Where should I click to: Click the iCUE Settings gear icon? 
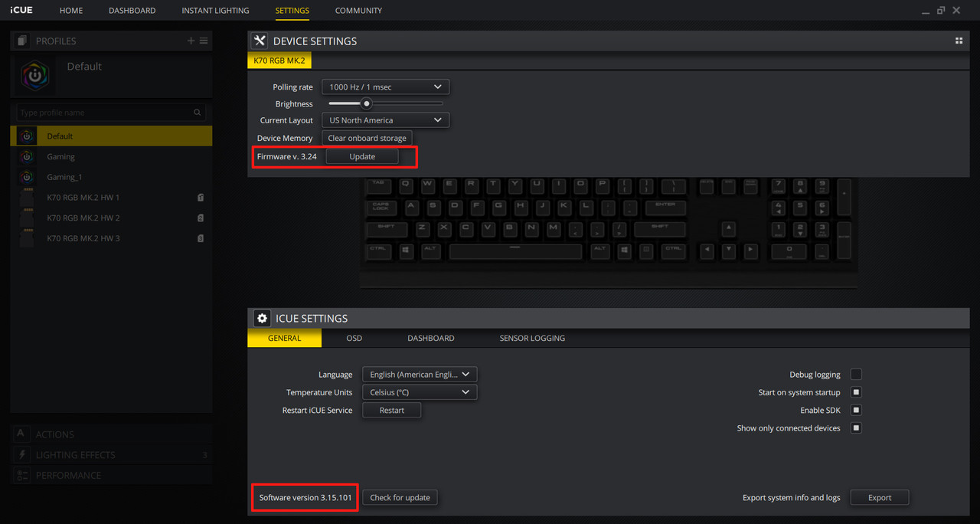tap(262, 318)
